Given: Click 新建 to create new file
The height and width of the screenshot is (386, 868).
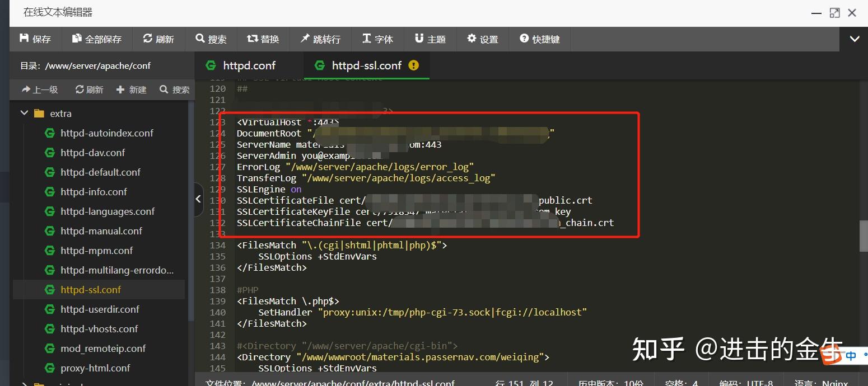Looking at the screenshot, I should [x=131, y=89].
